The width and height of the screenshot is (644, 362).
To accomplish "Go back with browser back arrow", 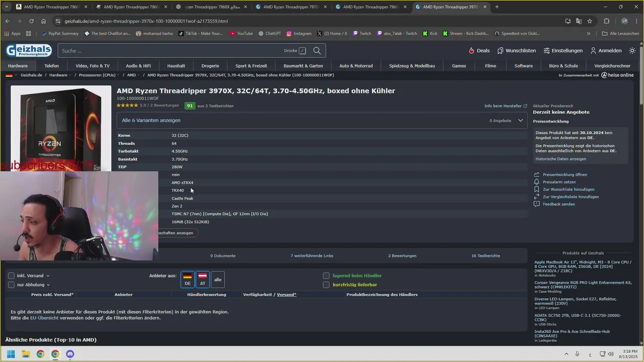I will click(7, 21).
